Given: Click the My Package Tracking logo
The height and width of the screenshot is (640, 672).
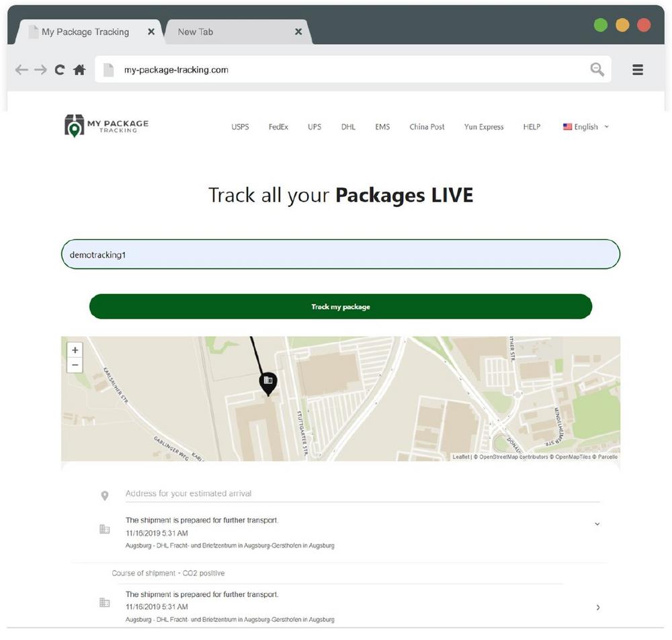Looking at the screenshot, I should click(106, 126).
